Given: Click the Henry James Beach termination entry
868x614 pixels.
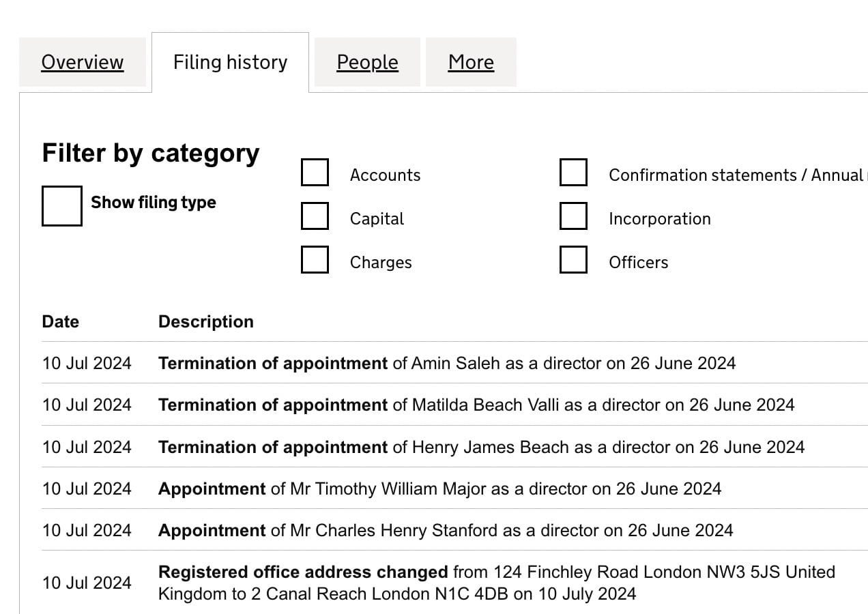Looking at the screenshot, I should 481,448.
